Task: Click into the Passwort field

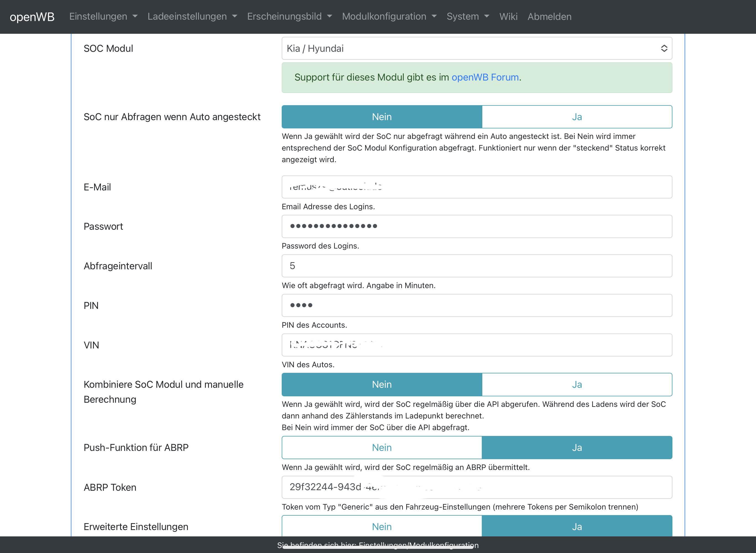Action: coord(477,226)
